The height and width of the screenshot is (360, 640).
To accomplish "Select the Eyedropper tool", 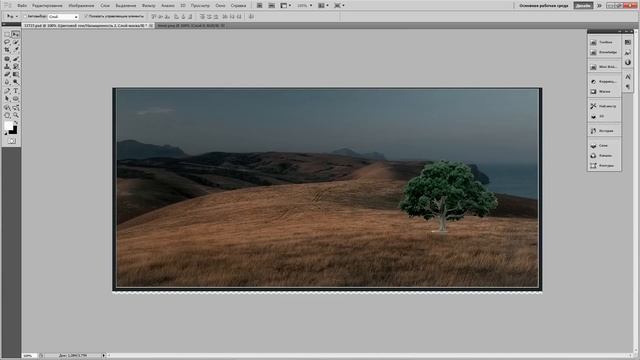I will (x=16, y=50).
